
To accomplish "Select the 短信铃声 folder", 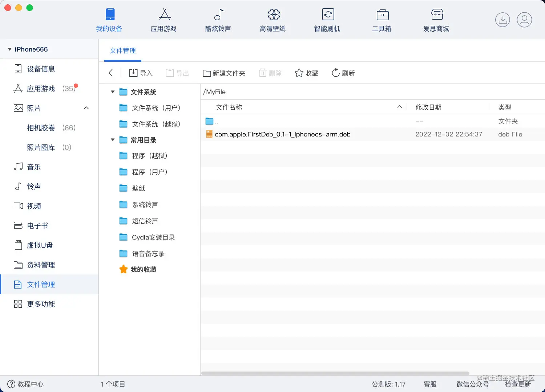I will click(x=139, y=221).
